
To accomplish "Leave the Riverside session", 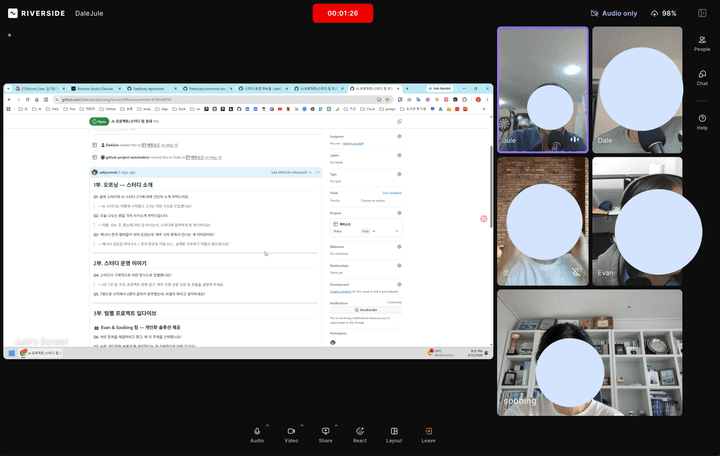I will [428, 435].
